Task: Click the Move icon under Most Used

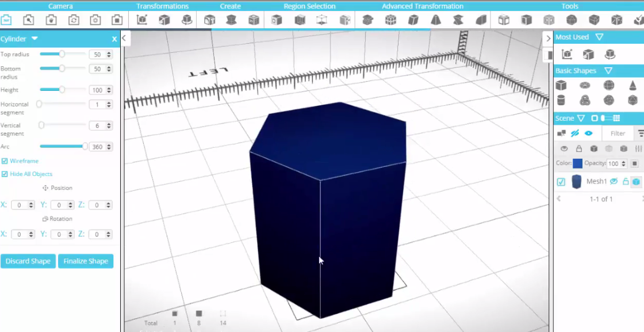Action: click(x=567, y=54)
